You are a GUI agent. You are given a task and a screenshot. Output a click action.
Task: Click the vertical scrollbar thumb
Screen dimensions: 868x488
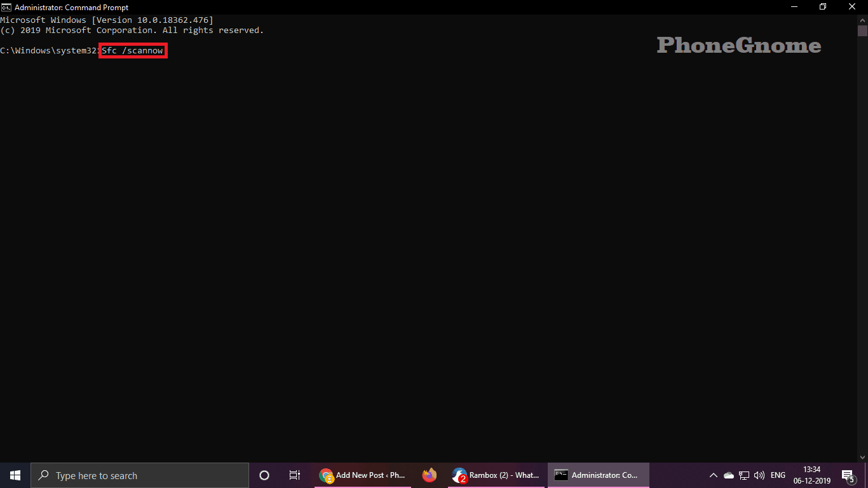point(862,30)
